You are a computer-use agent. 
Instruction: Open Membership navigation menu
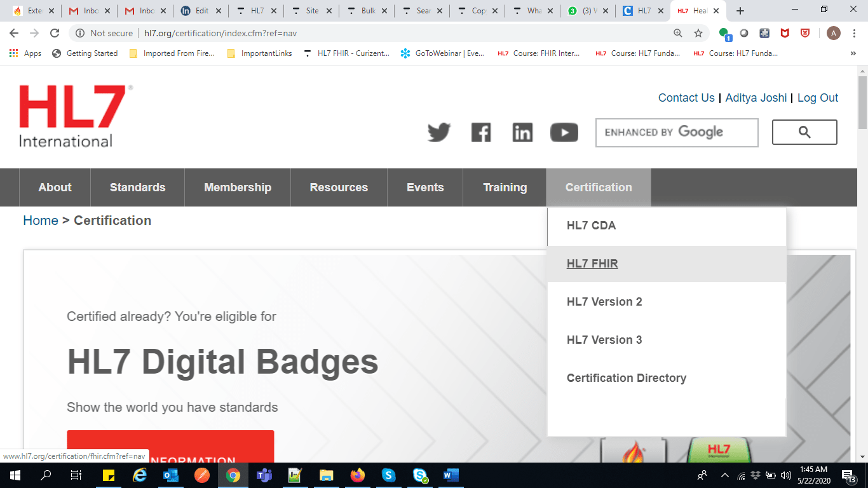coord(238,187)
